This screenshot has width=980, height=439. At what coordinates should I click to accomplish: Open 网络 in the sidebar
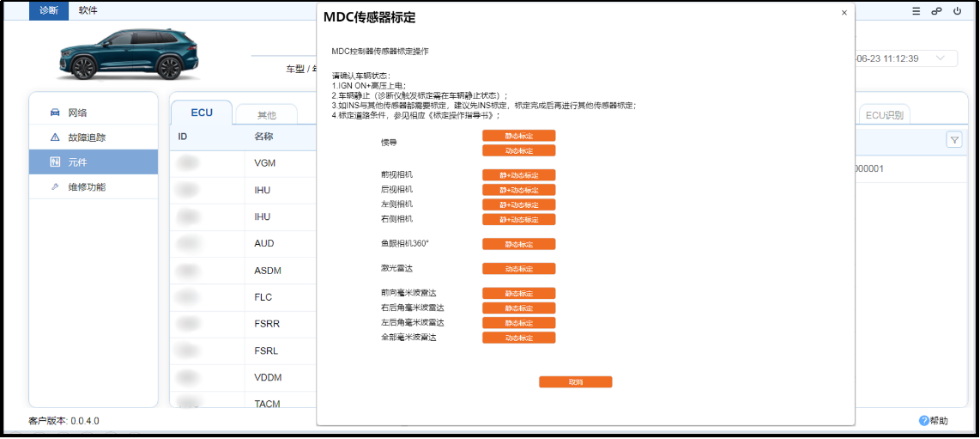94,113
